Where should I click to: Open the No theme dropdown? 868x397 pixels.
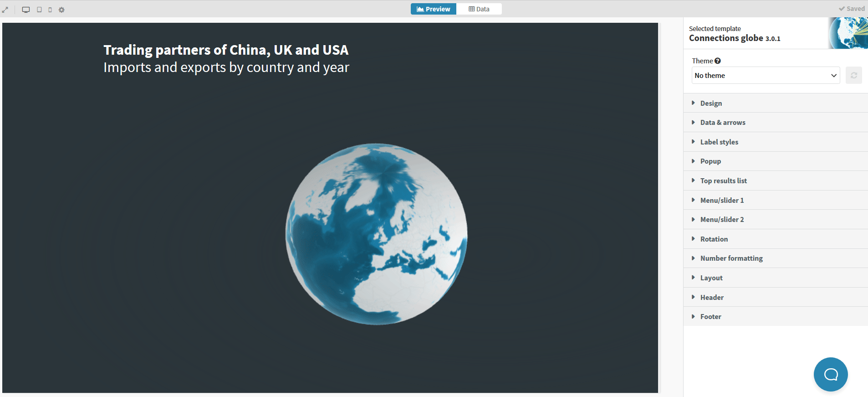765,76
